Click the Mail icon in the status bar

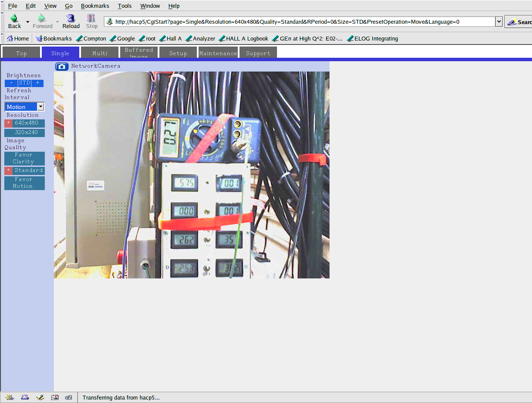coord(25,397)
